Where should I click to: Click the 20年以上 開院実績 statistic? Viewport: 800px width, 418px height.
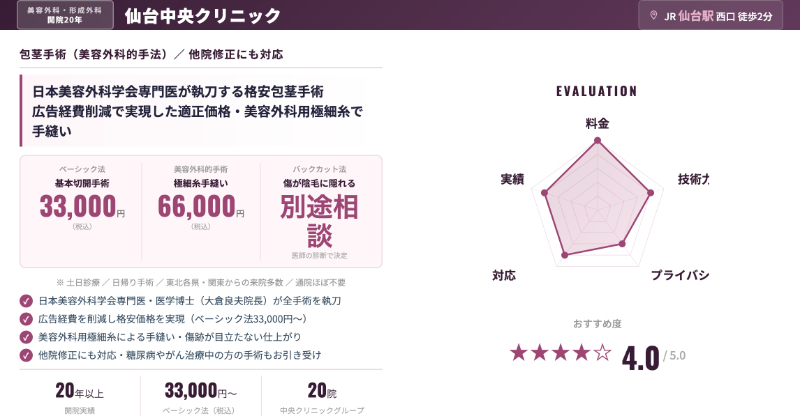80,394
